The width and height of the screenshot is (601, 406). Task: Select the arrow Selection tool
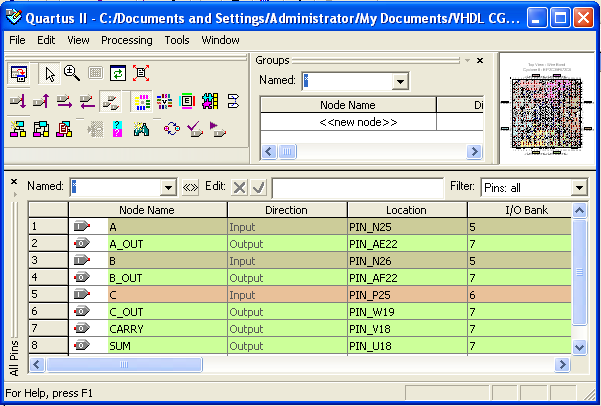[x=49, y=74]
